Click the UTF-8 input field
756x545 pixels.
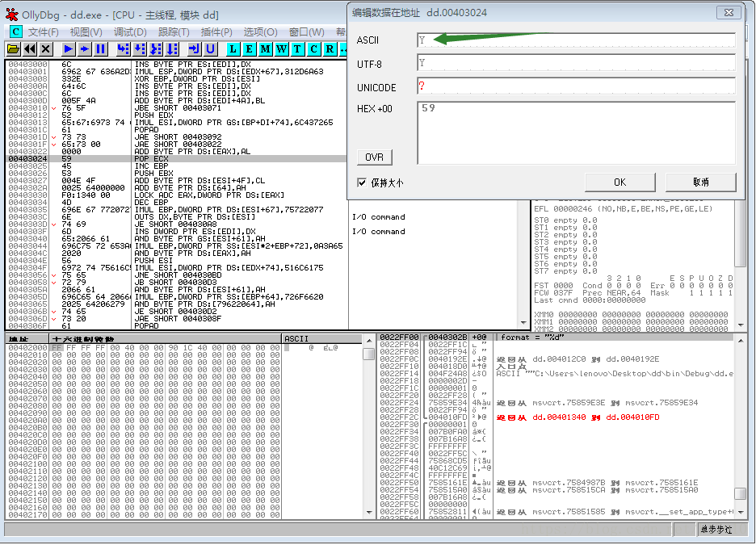576,63
